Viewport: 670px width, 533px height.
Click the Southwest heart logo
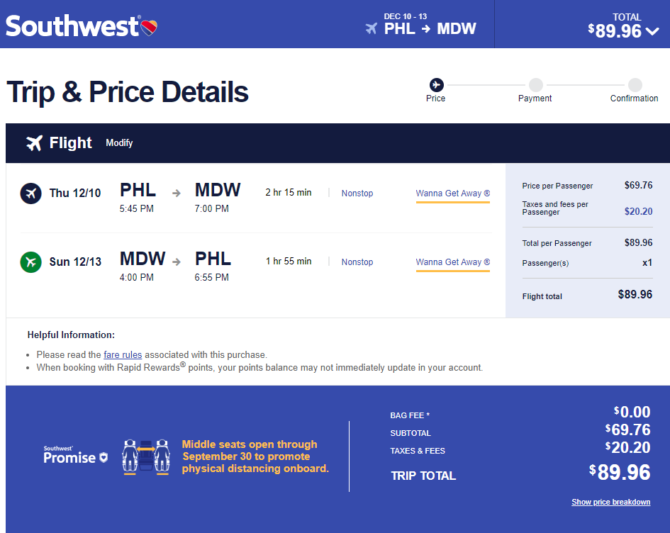tap(149, 27)
